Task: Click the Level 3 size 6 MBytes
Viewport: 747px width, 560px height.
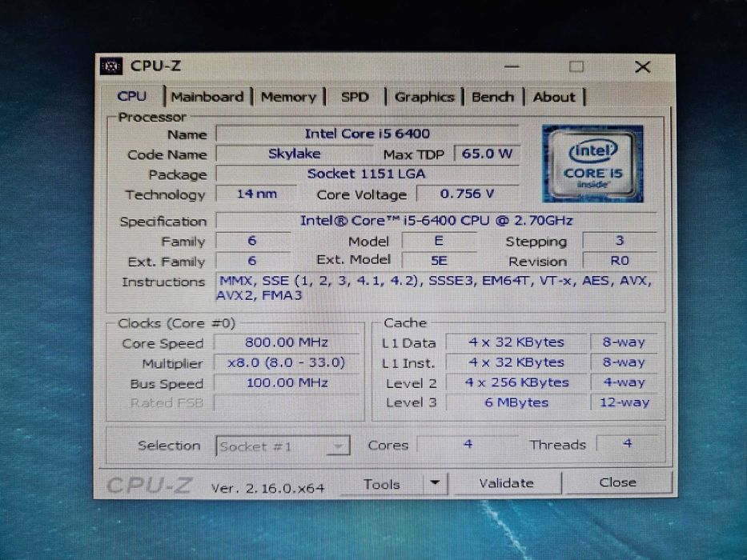Action: click(516, 402)
